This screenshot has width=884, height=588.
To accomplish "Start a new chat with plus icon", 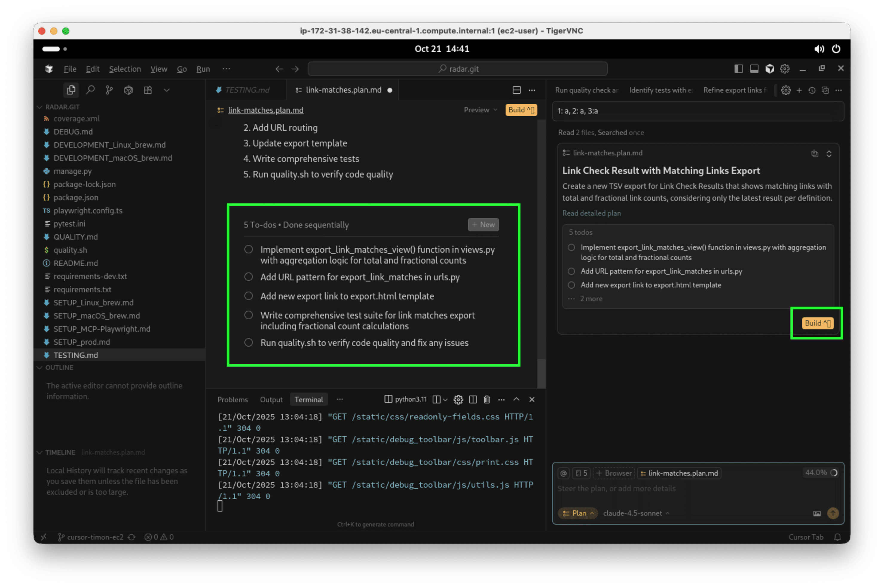I will coord(799,90).
